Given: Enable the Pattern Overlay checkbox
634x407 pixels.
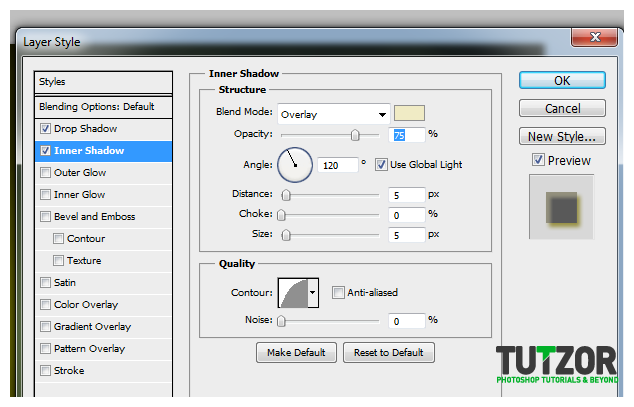Looking at the screenshot, I should coord(46,348).
